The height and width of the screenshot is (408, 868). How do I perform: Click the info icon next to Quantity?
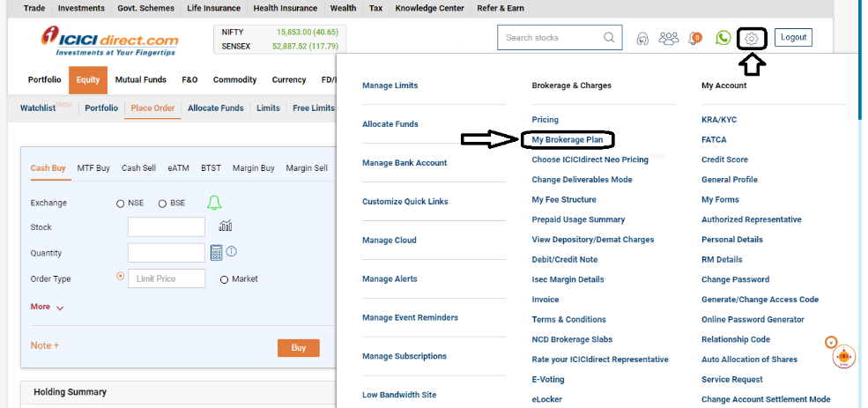click(x=232, y=252)
